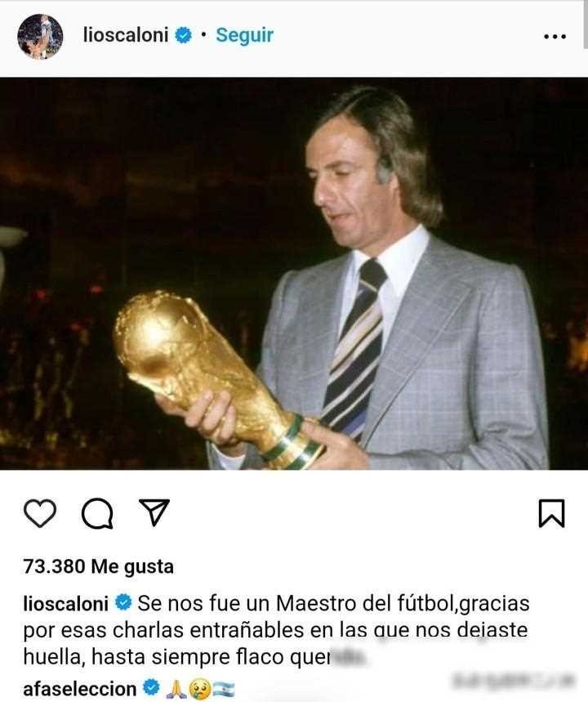Open comments with the speech bubble icon
This screenshot has width=588, height=702.
coord(97,513)
